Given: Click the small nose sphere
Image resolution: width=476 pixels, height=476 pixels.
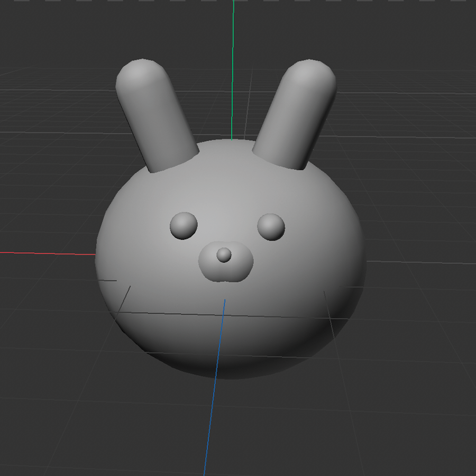Looking at the screenshot, I should [x=225, y=254].
